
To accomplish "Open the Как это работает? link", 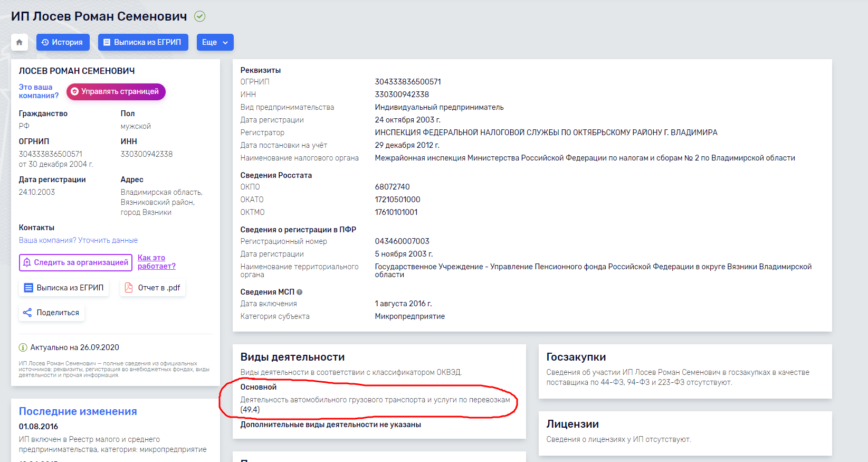I will 157,262.
